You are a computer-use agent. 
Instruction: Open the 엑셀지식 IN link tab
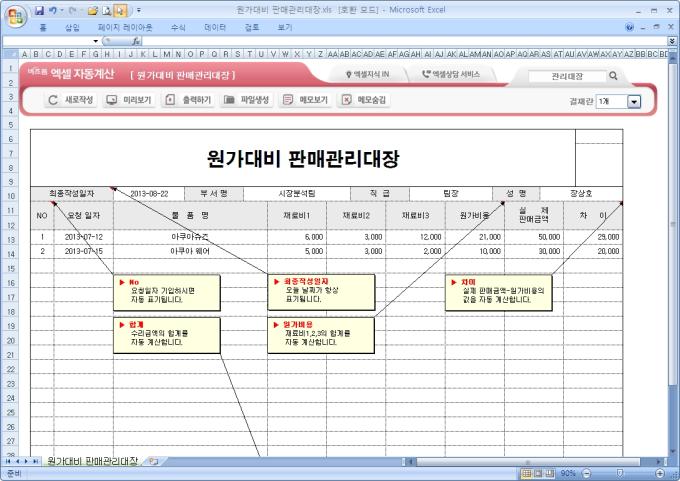pyautogui.click(x=367, y=75)
